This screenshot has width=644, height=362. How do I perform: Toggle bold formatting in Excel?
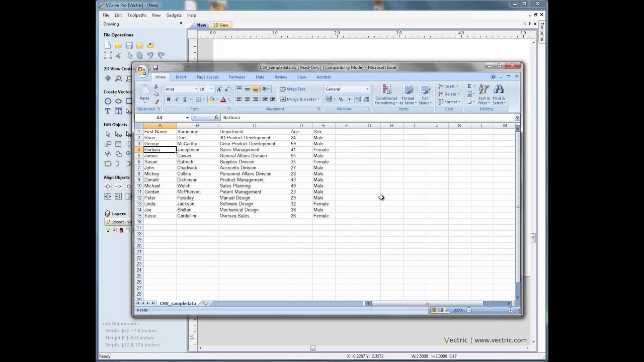click(x=169, y=100)
